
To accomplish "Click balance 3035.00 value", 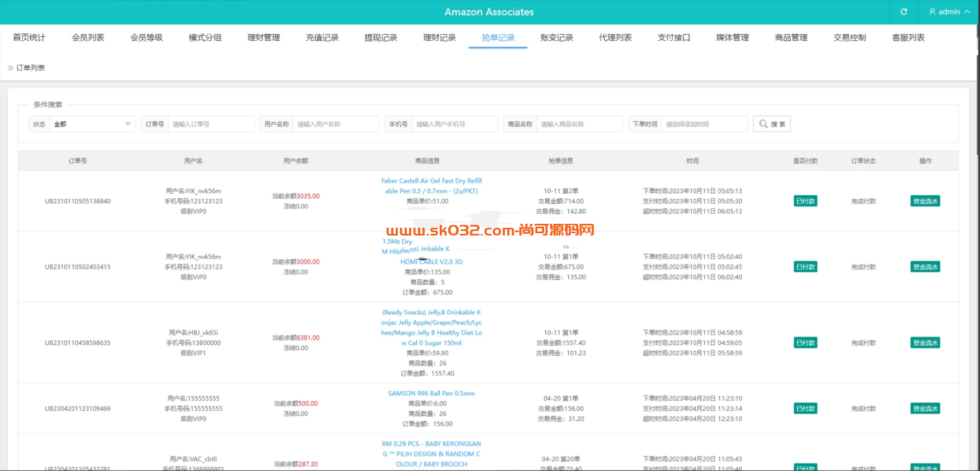I will point(308,196).
